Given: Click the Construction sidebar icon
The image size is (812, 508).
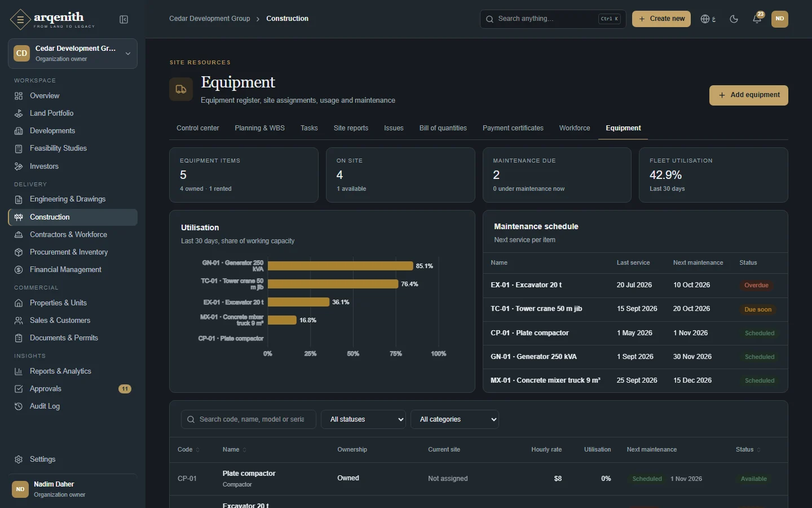Looking at the screenshot, I should tap(19, 217).
